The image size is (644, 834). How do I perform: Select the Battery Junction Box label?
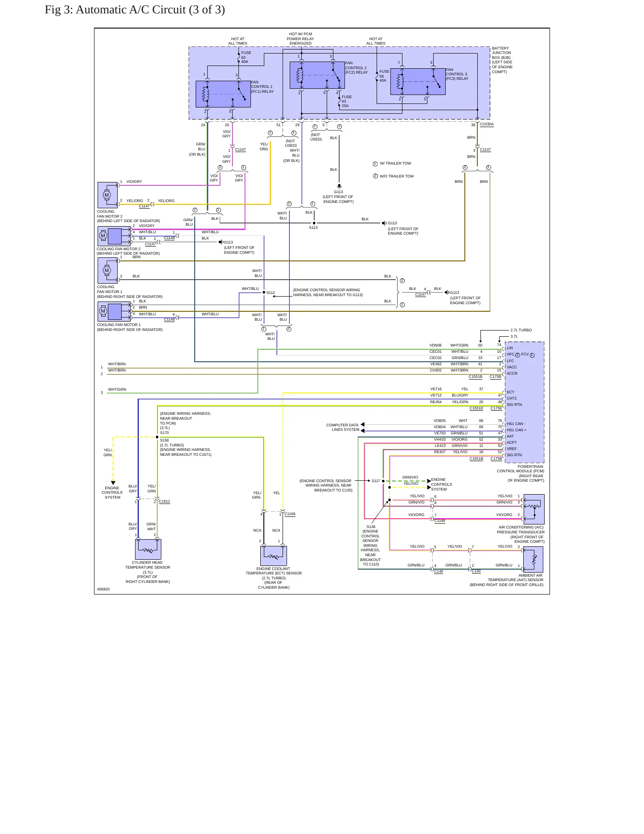(x=502, y=60)
